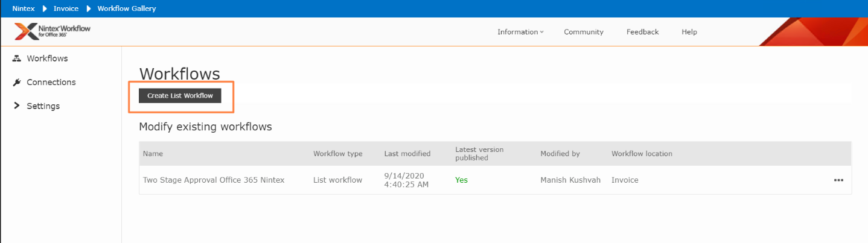Click the Invoice workflow location cell
Image resolution: width=868 pixels, height=243 pixels.
tap(625, 180)
